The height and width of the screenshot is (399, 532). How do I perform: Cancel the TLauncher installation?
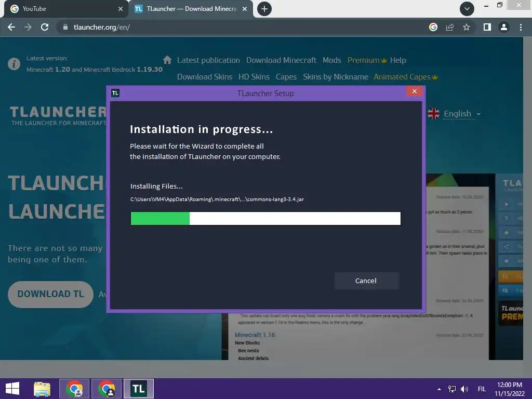tap(366, 281)
